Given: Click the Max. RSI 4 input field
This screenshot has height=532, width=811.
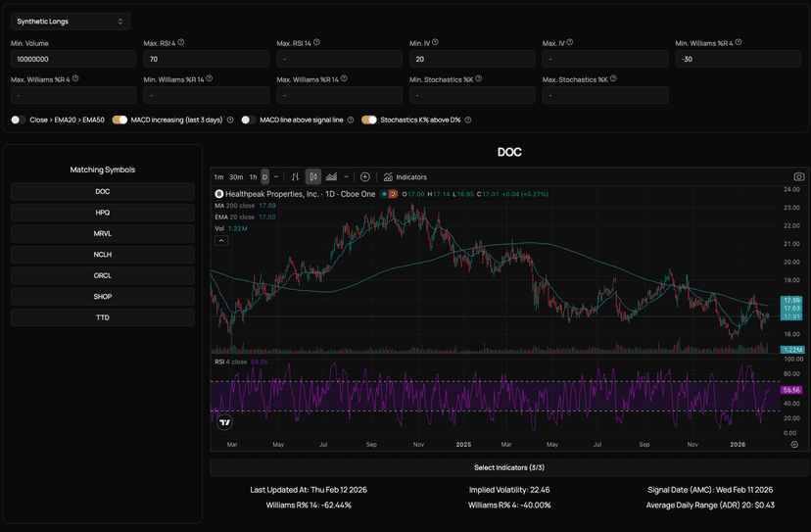Looking at the screenshot, I should 207,59.
